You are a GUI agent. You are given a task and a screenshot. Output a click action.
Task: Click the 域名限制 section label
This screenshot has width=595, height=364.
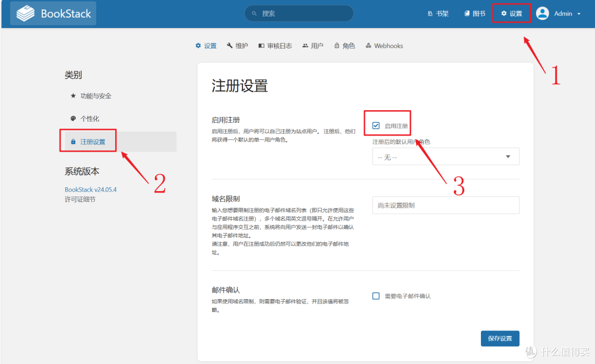226,199
